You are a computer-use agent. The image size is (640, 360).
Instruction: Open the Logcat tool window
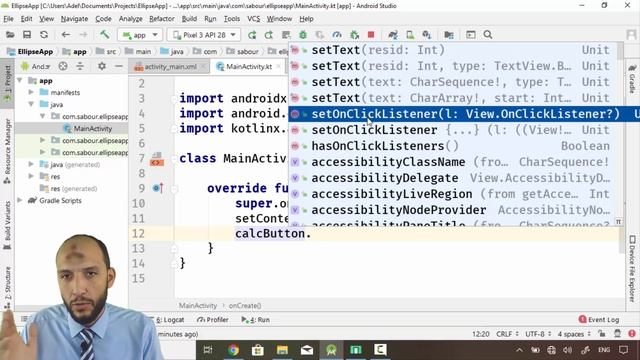170,320
